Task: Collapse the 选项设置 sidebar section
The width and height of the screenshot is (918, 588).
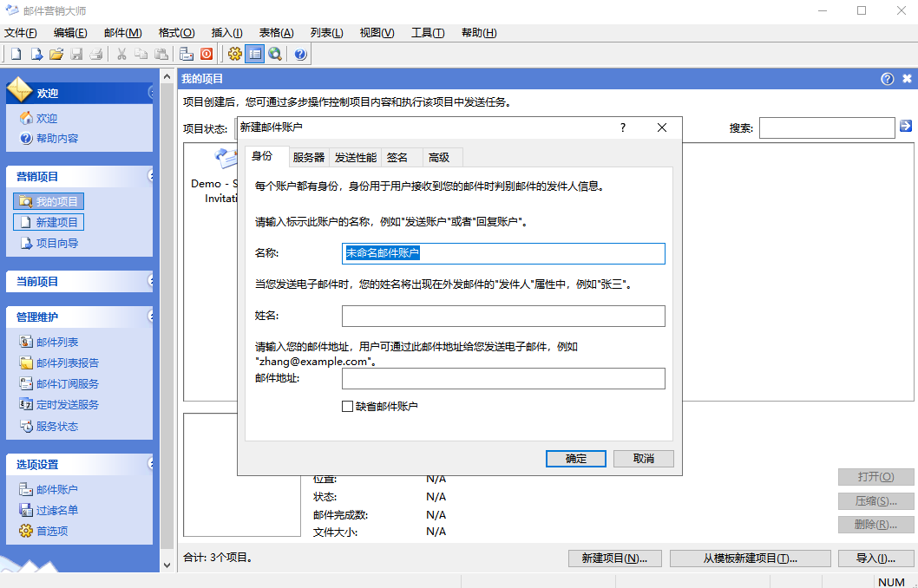Action: click(x=150, y=464)
